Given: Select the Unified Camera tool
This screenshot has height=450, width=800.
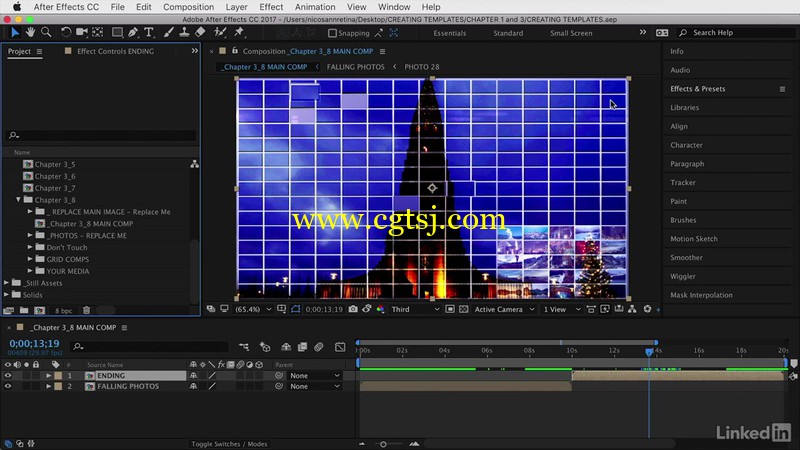Looking at the screenshot, I should point(82,33).
